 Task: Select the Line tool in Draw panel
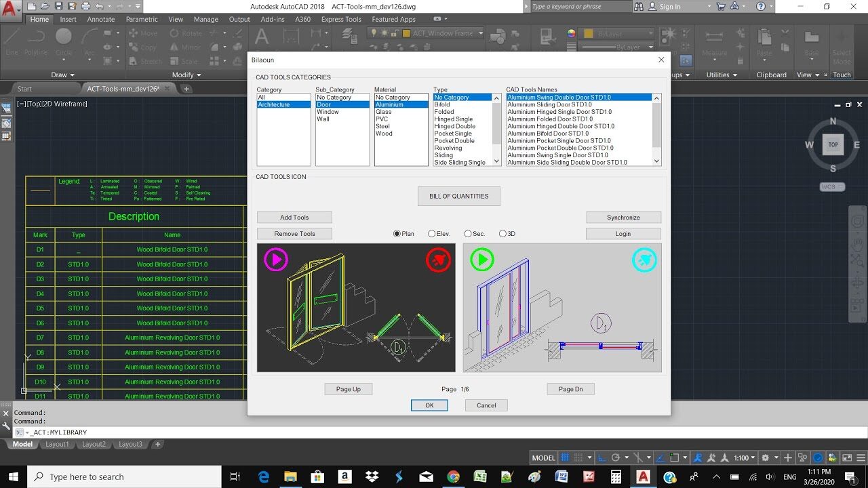point(12,42)
